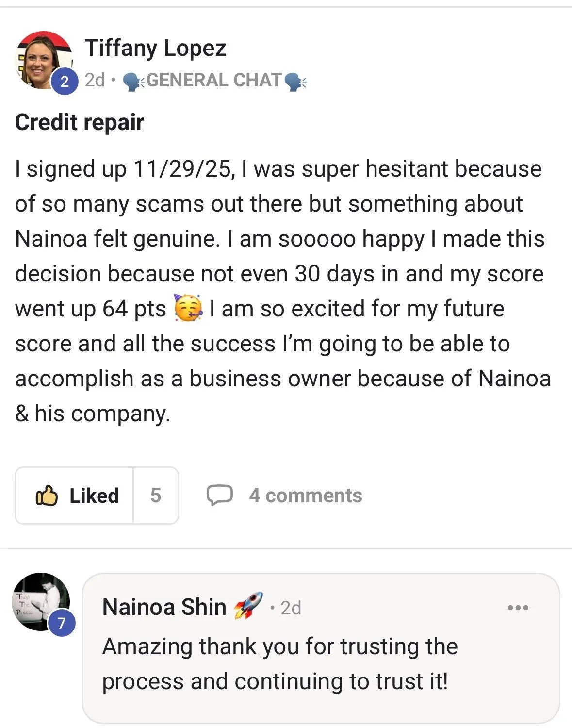Click the speech bubble comment icon
Viewport: 572px width, 728px height.
click(219, 496)
